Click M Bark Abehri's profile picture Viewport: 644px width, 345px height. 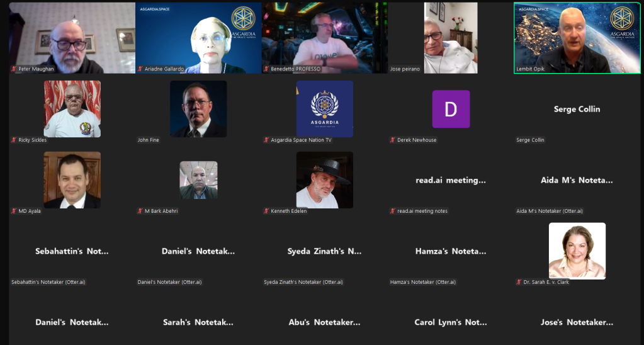click(198, 180)
